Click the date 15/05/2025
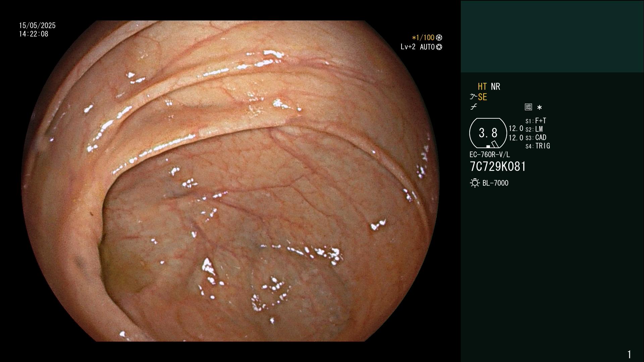Viewport: 644px width, 362px height. 37,25
